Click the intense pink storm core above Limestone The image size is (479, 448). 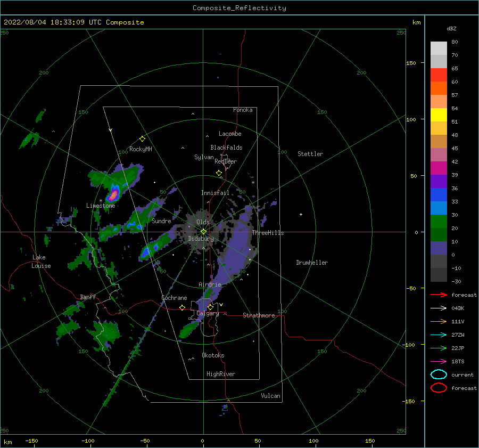click(x=114, y=195)
